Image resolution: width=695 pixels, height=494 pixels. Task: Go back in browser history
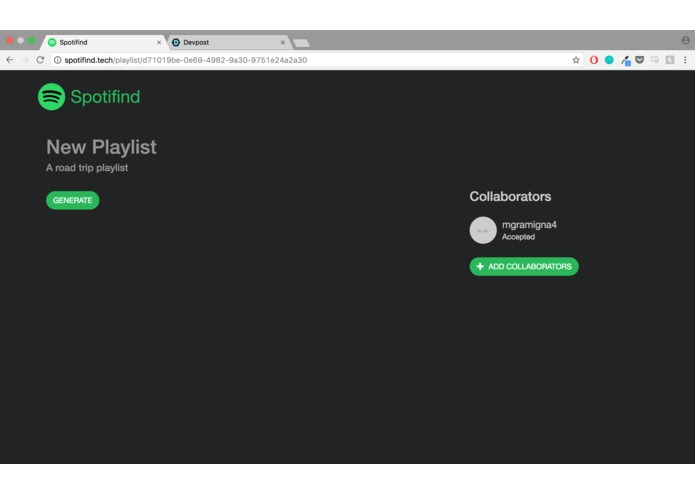pos(10,60)
